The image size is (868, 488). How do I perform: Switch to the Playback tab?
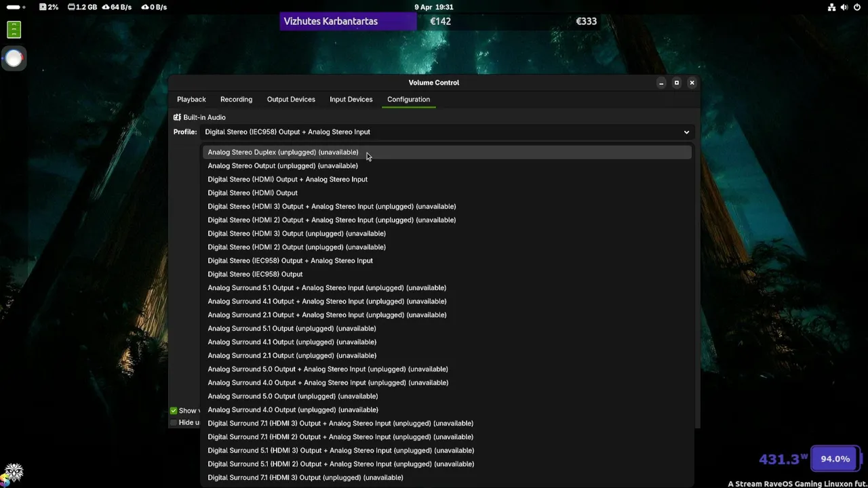click(191, 99)
